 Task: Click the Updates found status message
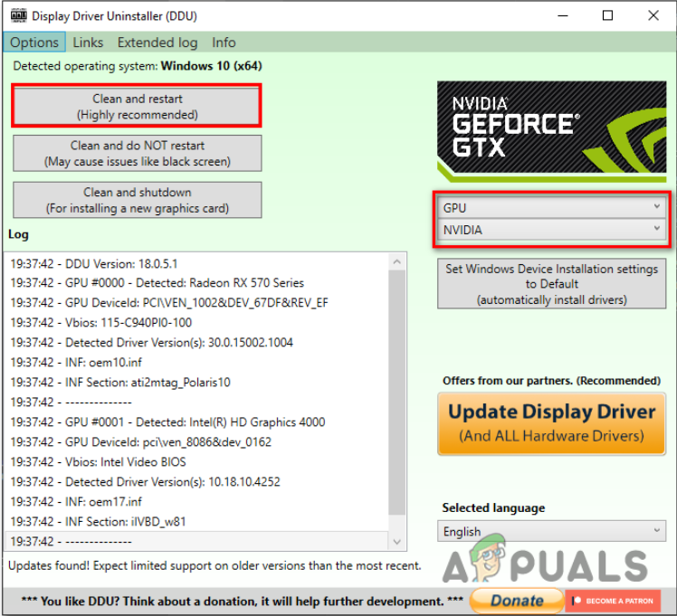tap(215, 565)
